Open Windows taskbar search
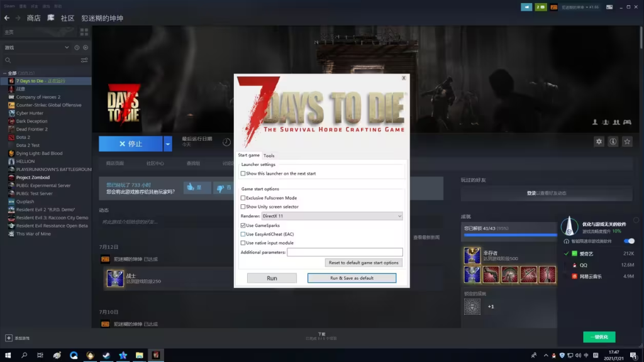This screenshot has width=644, height=362. tap(25, 355)
